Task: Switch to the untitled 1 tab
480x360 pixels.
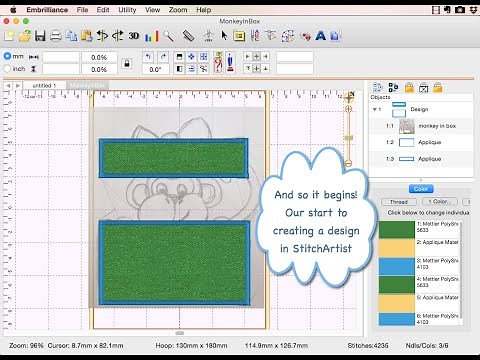Action: click(44, 86)
